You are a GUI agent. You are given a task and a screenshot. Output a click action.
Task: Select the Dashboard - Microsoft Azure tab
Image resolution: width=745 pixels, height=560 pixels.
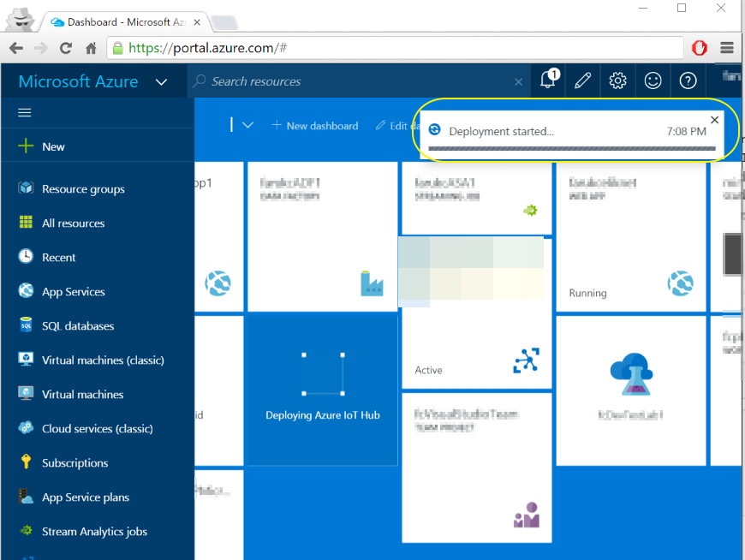[126, 22]
